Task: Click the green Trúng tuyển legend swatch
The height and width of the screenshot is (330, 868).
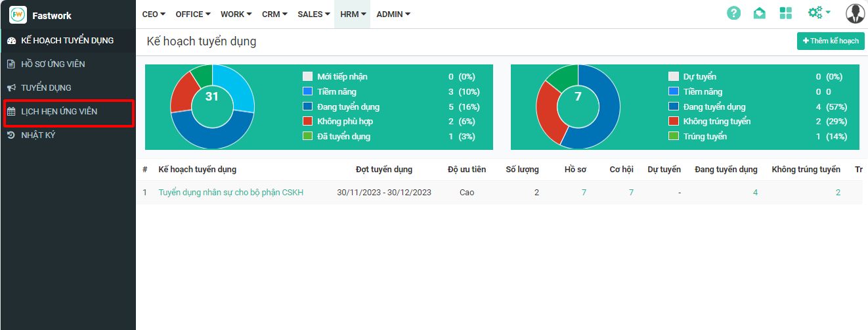Action: [673, 137]
